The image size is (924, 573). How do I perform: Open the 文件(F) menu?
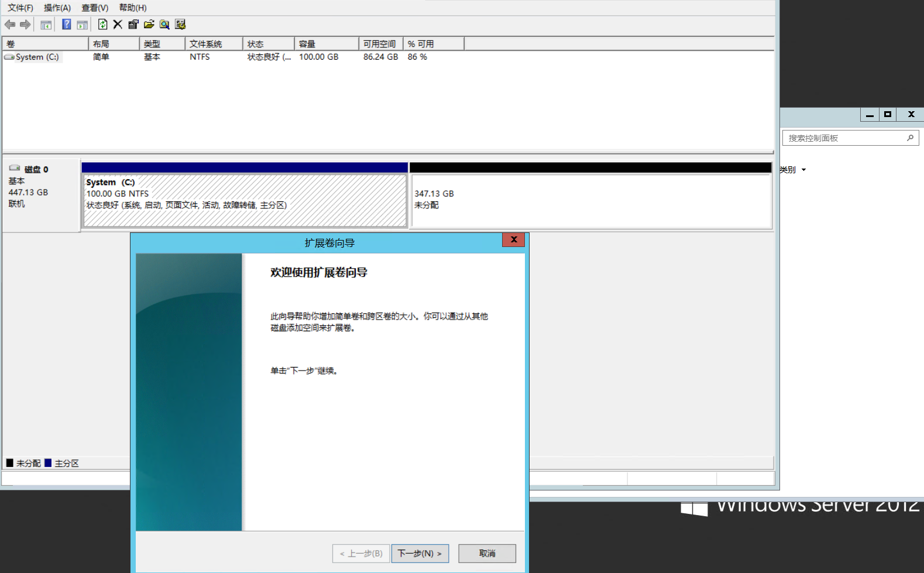(x=20, y=8)
